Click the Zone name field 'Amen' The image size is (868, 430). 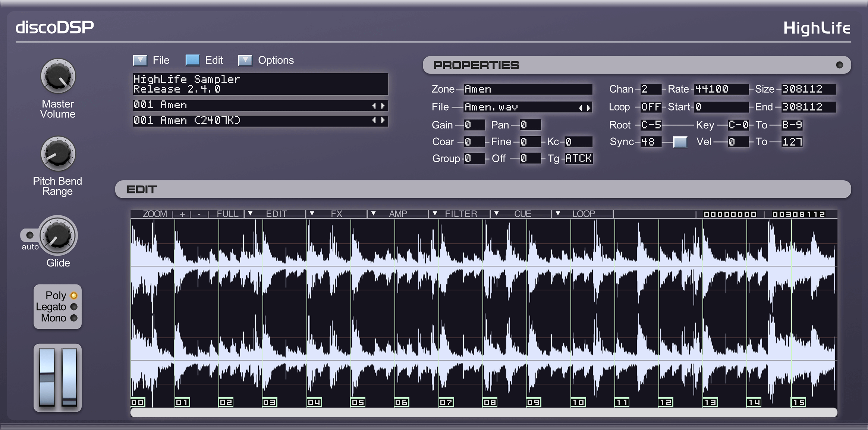click(x=528, y=89)
